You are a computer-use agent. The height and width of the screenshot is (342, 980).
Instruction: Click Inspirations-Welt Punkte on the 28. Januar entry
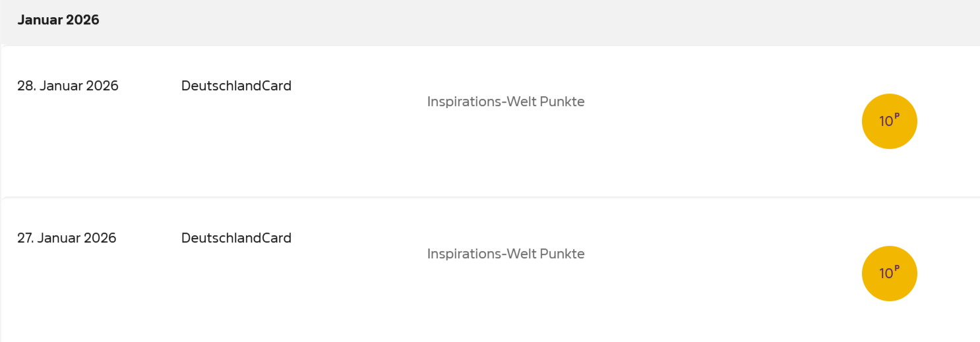[x=506, y=101]
